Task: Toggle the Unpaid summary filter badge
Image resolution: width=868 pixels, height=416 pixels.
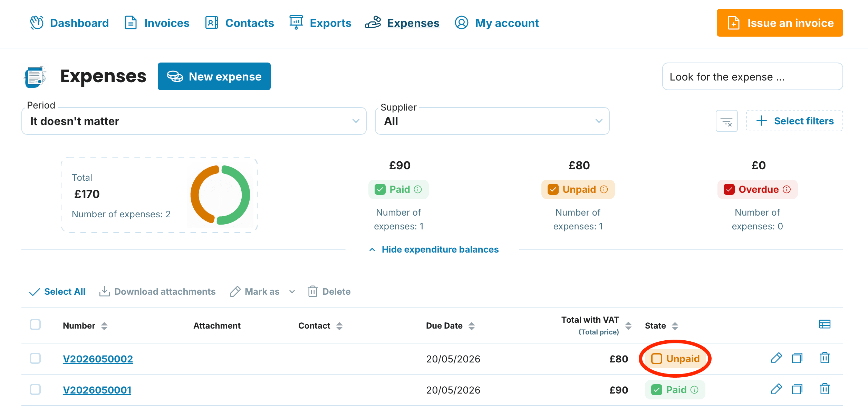Action: [578, 189]
